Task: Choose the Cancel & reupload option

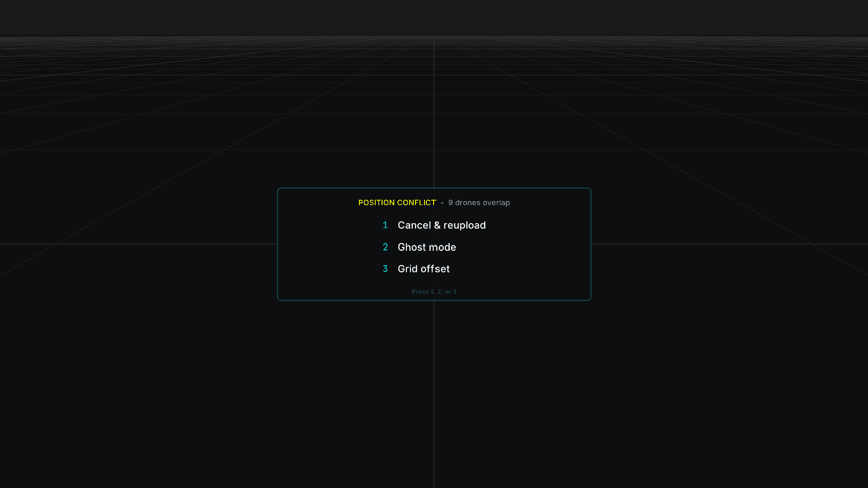Action: (434, 225)
